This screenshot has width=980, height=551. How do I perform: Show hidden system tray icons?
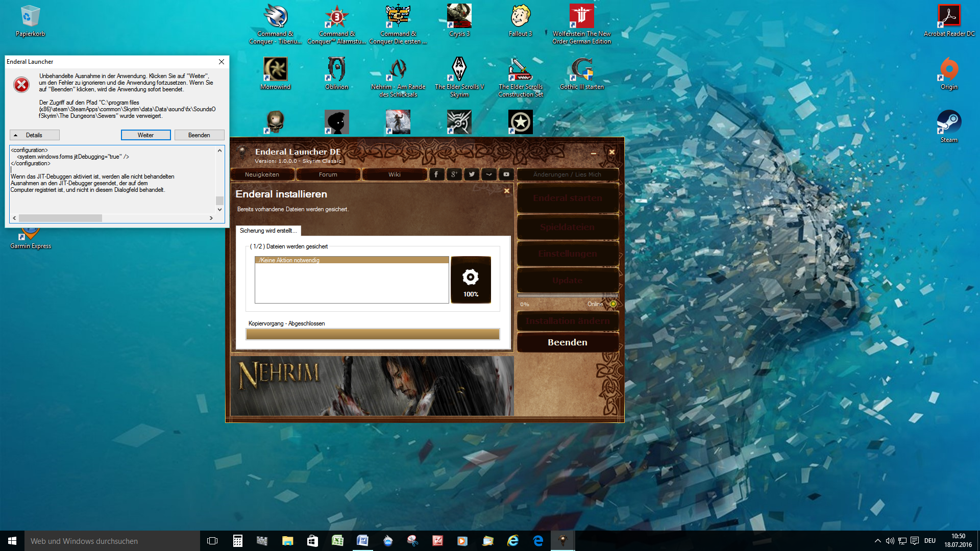[877, 541]
